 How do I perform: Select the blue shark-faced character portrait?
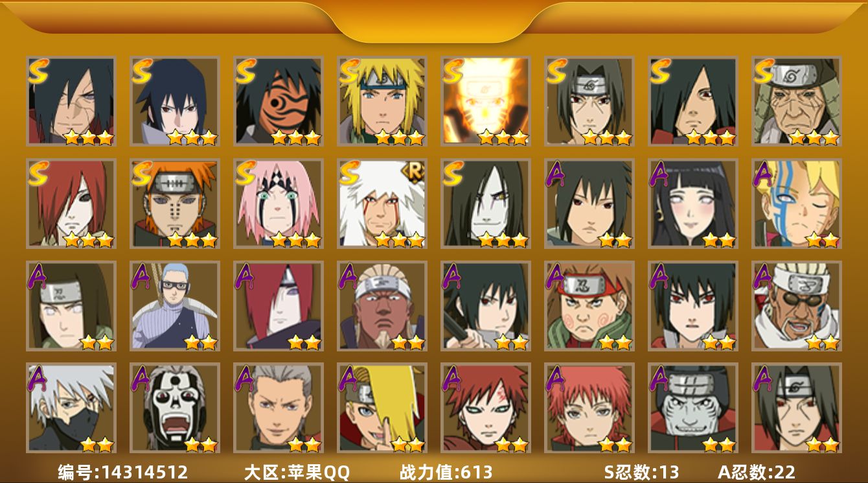pos(693,408)
